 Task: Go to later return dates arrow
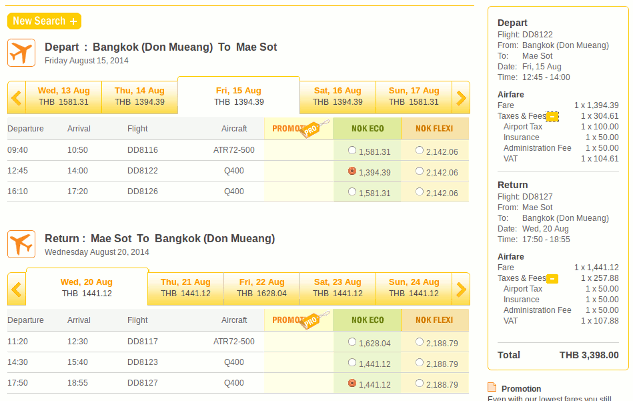point(461,289)
